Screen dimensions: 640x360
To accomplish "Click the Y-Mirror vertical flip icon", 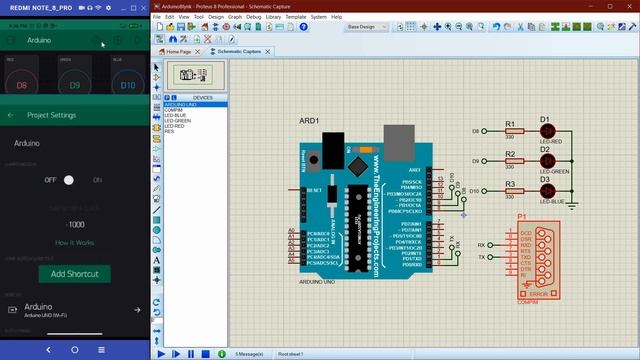I will point(157,340).
